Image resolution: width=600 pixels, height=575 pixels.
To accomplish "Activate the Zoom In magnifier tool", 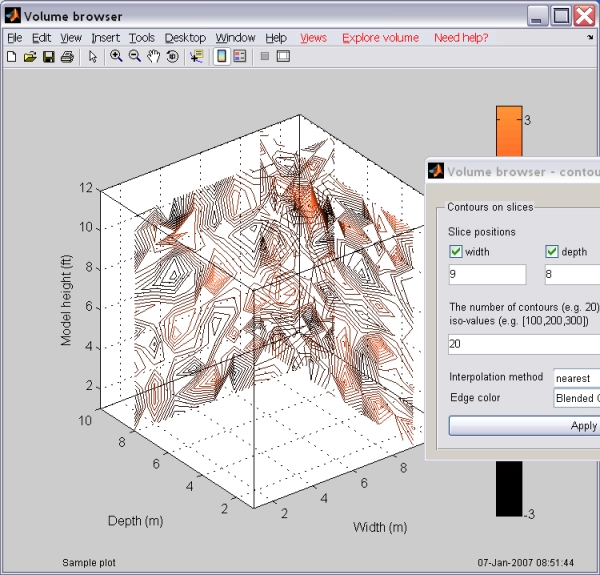I will [116, 56].
